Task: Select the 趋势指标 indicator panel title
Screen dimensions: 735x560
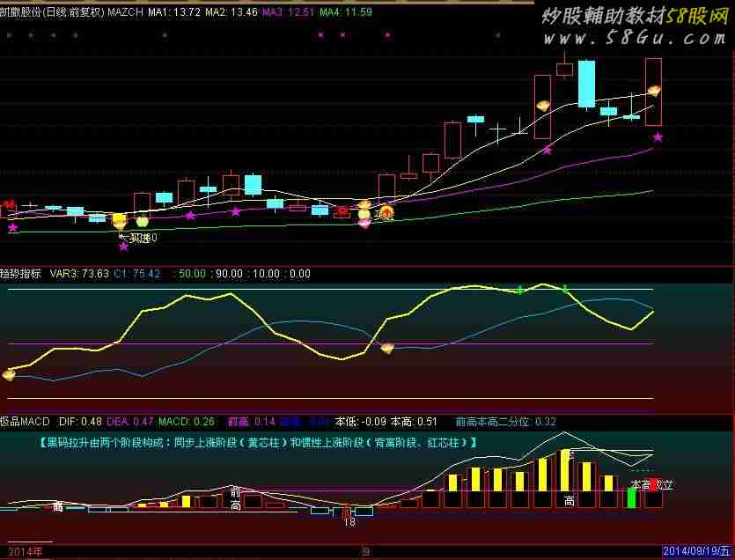Action: [x=21, y=274]
